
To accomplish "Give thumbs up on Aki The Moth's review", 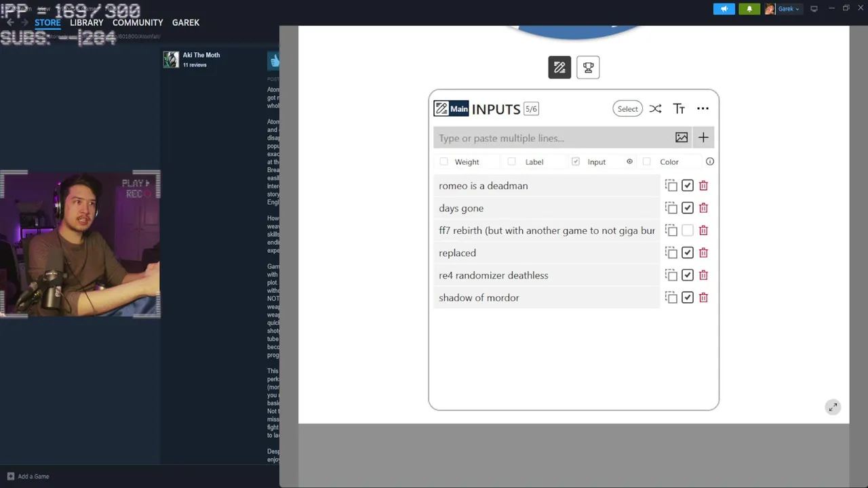I will [x=274, y=61].
